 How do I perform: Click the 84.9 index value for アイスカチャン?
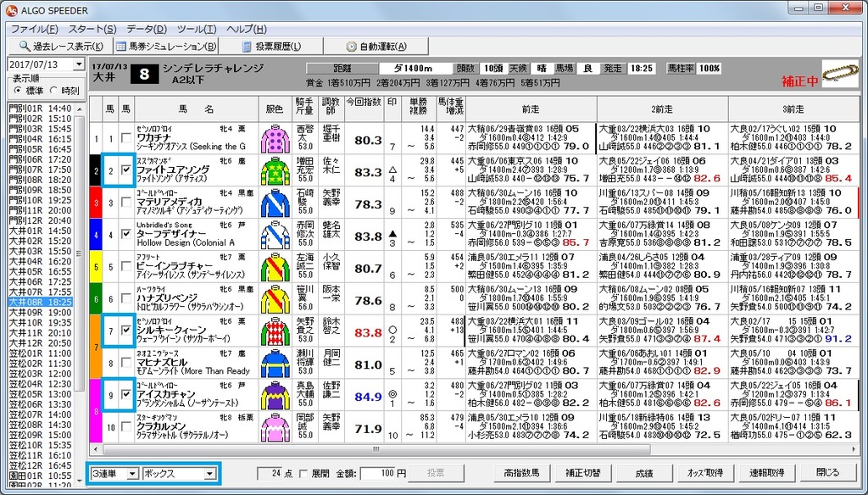pyautogui.click(x=368, y=397)
